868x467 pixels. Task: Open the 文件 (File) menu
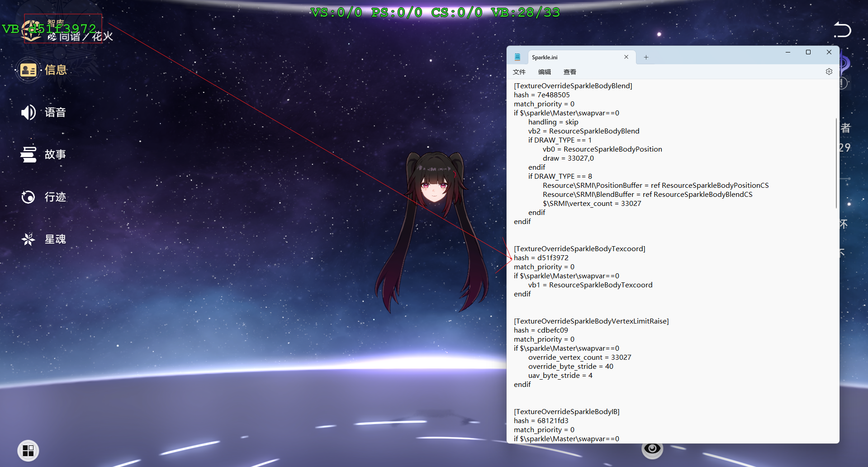coord(519,72)
